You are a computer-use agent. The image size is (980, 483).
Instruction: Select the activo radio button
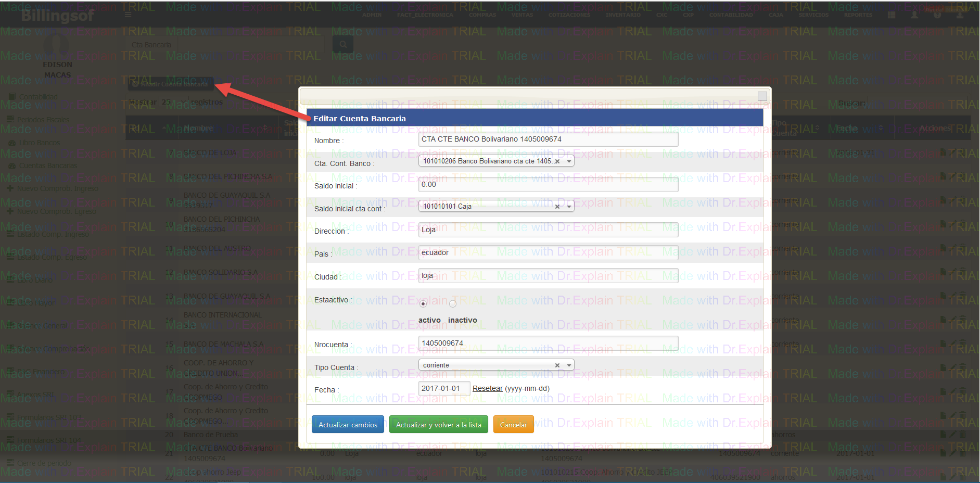click(423, 303)
